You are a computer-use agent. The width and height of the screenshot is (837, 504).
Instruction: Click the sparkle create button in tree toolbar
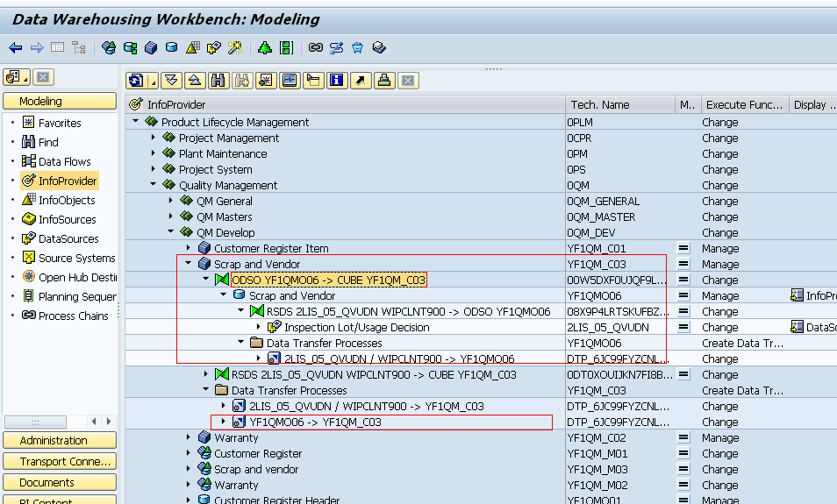266,81
